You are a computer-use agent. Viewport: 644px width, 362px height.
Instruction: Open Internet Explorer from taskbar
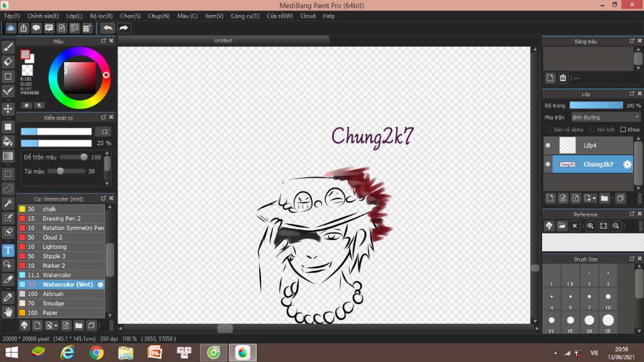click(x=67, y=353)
